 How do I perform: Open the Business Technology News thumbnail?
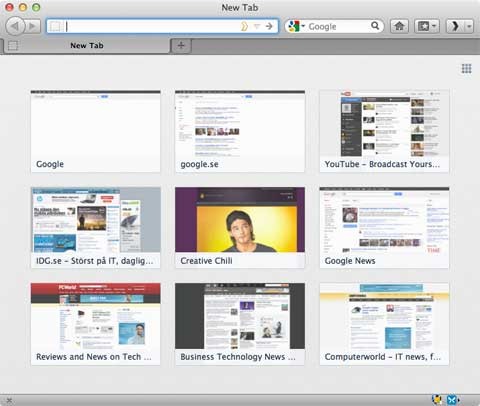point(240,324)
